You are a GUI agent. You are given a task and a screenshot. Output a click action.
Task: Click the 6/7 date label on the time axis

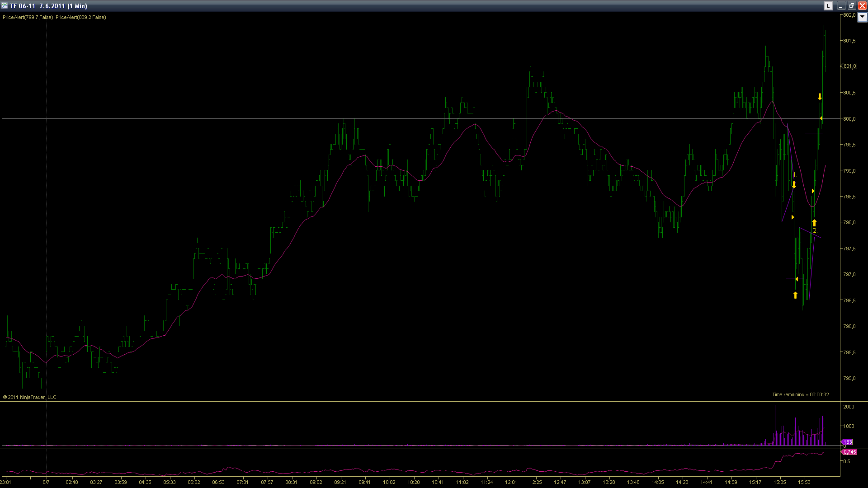[x=46, y=482]
